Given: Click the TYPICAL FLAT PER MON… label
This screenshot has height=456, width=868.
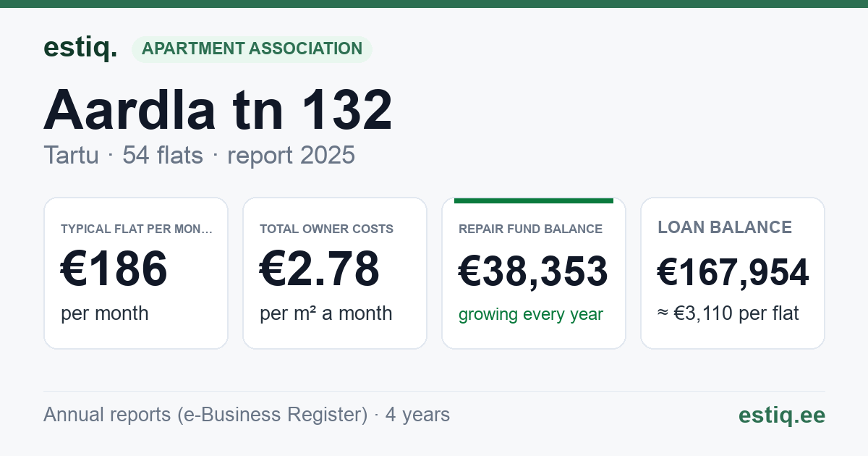Looking at the screenshot, I should pyautogui.click(x=137, y=229).
